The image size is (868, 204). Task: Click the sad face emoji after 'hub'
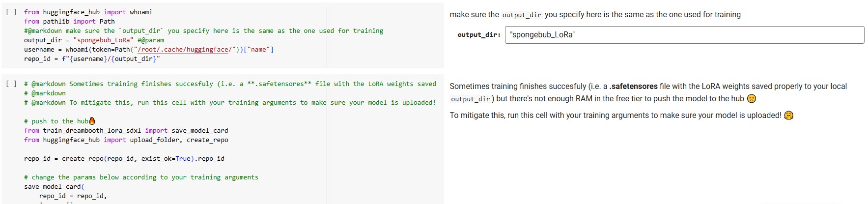(751, 99)
